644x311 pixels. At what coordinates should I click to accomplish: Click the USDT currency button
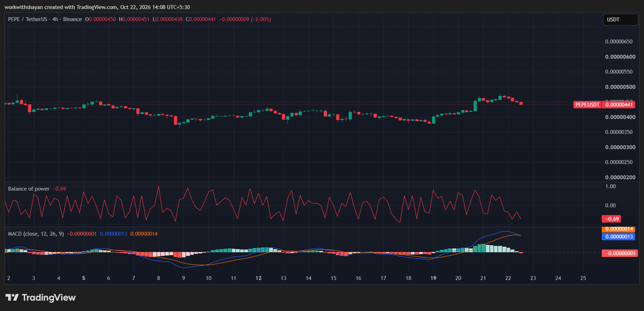click(x=620, y=19)
